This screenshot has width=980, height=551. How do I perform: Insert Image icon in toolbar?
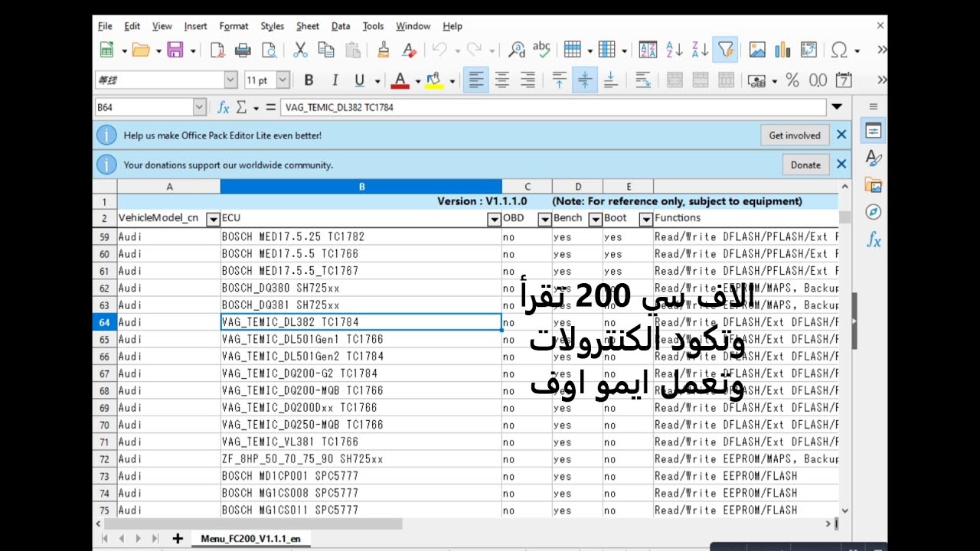757,50
